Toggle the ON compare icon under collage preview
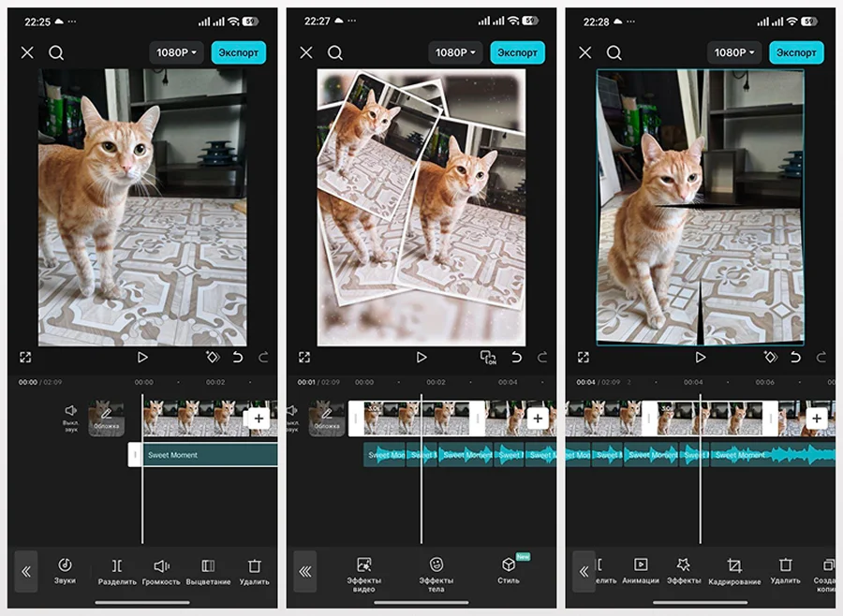Screen dimensions: 843x616 point(487,358)
